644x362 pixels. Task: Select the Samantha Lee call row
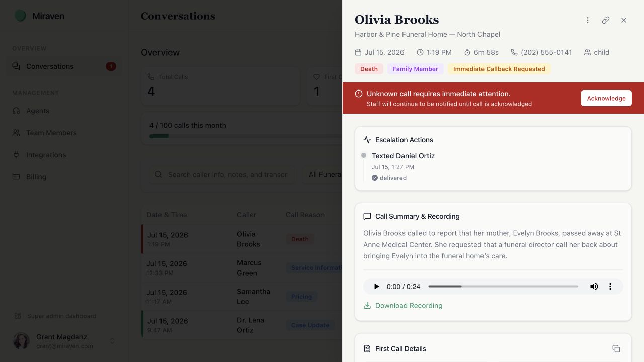[x=242, y=296]
